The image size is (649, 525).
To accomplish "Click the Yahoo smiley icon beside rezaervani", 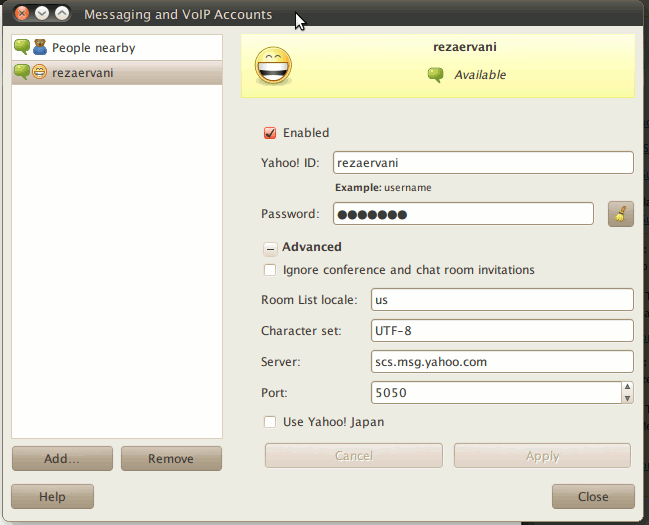I will pyautogui.click(x=39, y=72).
